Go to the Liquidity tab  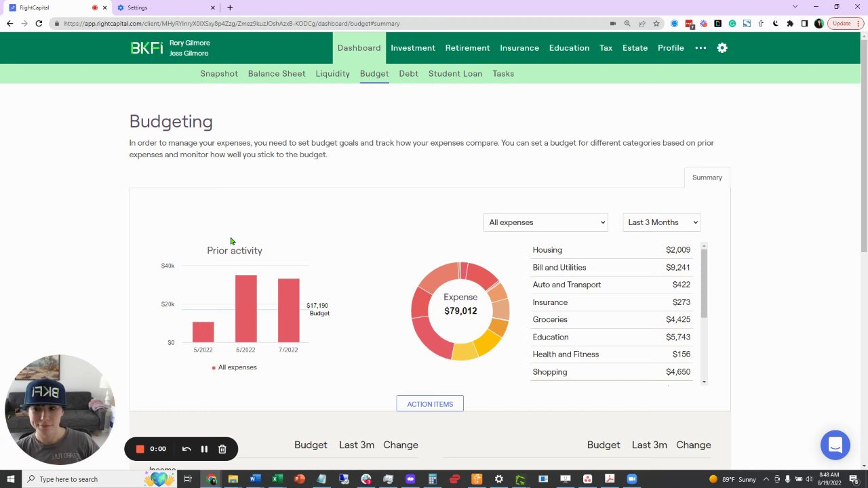tap(332, 73)
